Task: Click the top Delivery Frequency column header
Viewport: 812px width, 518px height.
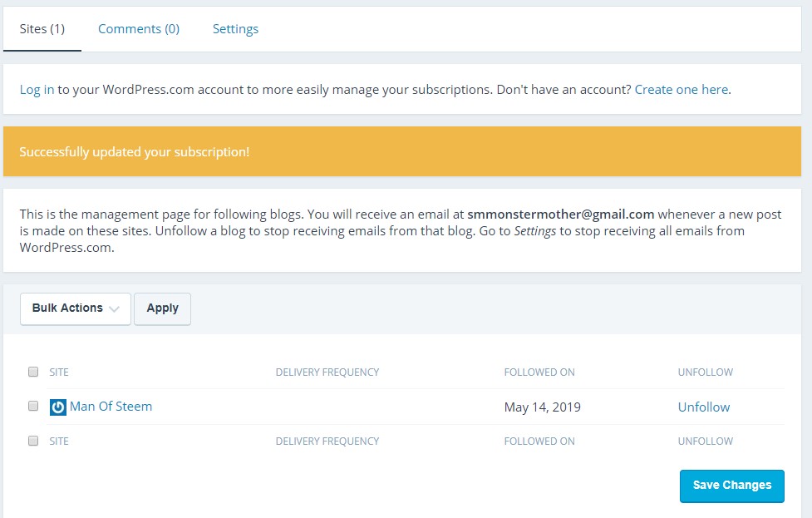Action: [x=327, y=372]
